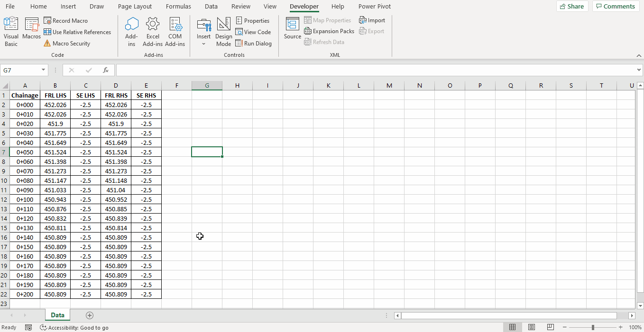Viewport: 644px width, 332px height.
Task: Open control Properties
Action: tap(253, 21)
